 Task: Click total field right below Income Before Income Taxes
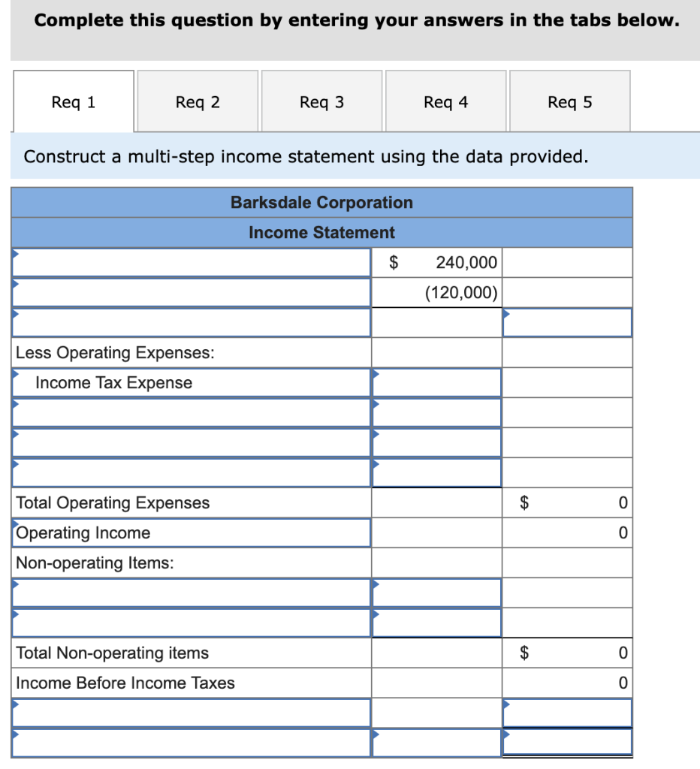567,713
